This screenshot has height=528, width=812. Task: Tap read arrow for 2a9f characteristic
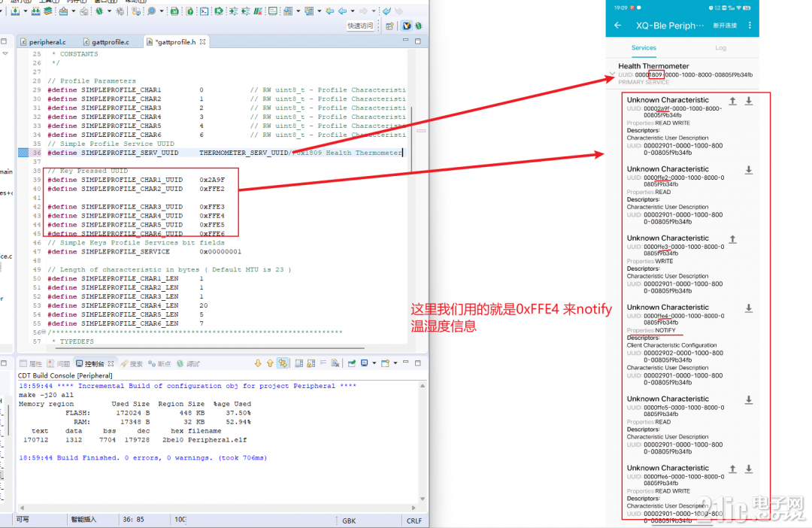(749, 101)
